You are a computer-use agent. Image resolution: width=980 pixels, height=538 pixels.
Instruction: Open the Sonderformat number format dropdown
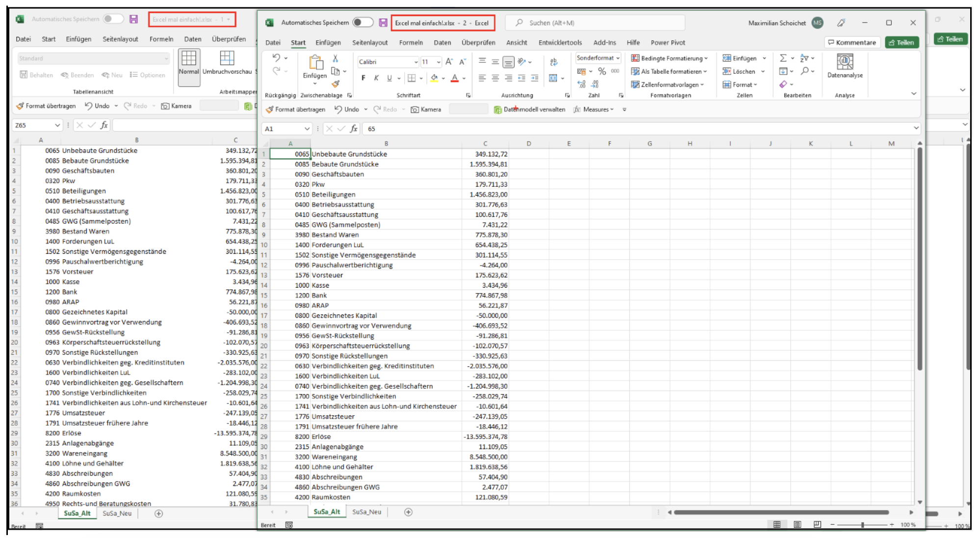click(x=618, y=58)
